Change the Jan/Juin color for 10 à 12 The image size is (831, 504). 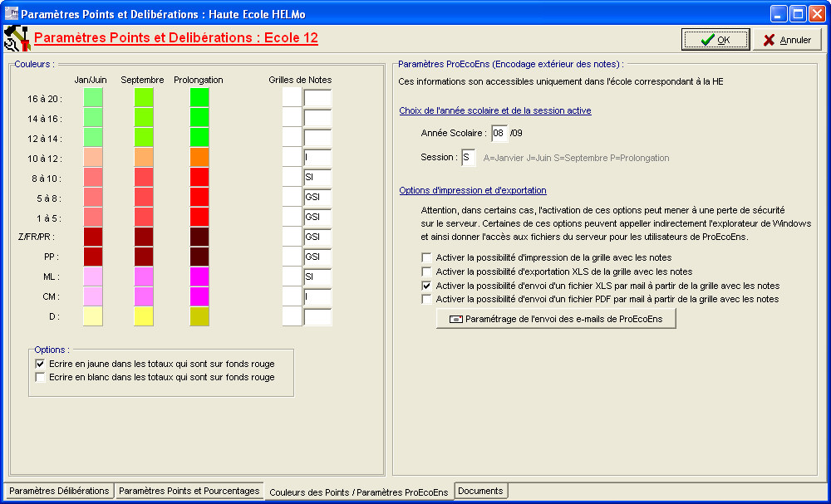pyautogui.click(x=93, y=157)
